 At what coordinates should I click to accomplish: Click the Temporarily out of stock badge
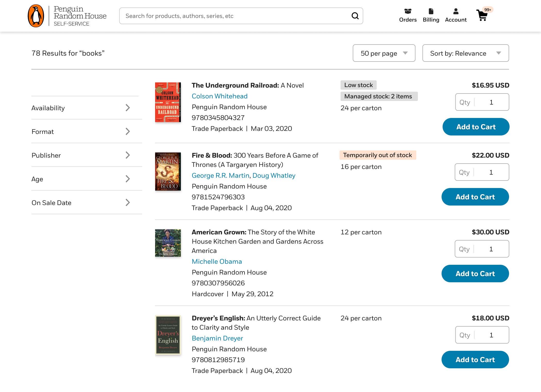point(378,155)
